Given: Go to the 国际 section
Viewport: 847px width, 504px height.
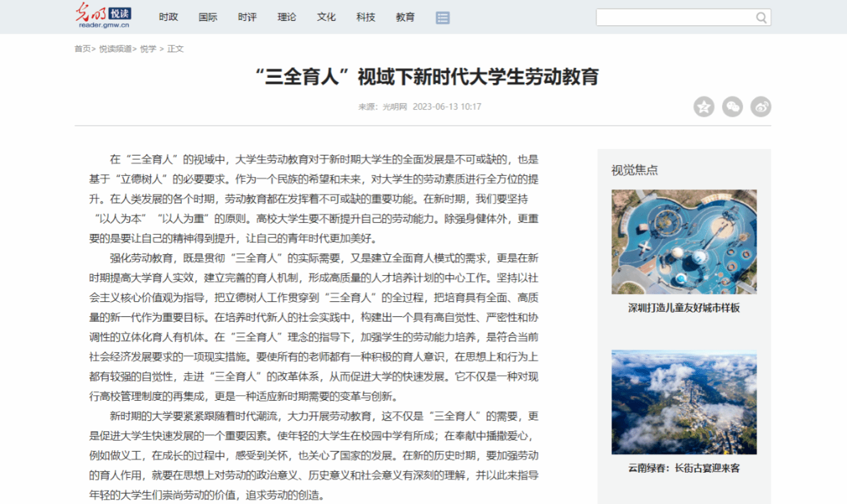Looking at the screenshot, I should tap(208, 17).
